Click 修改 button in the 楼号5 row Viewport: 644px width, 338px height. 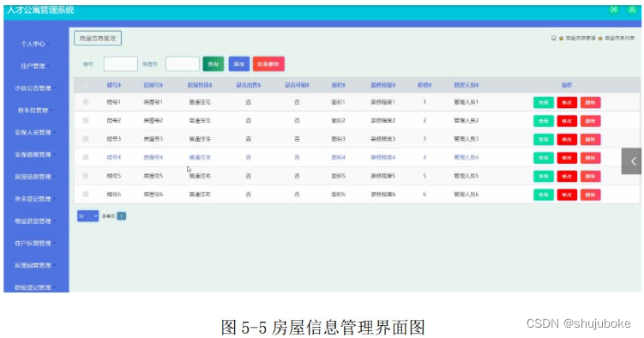click(x=567, y=176)
